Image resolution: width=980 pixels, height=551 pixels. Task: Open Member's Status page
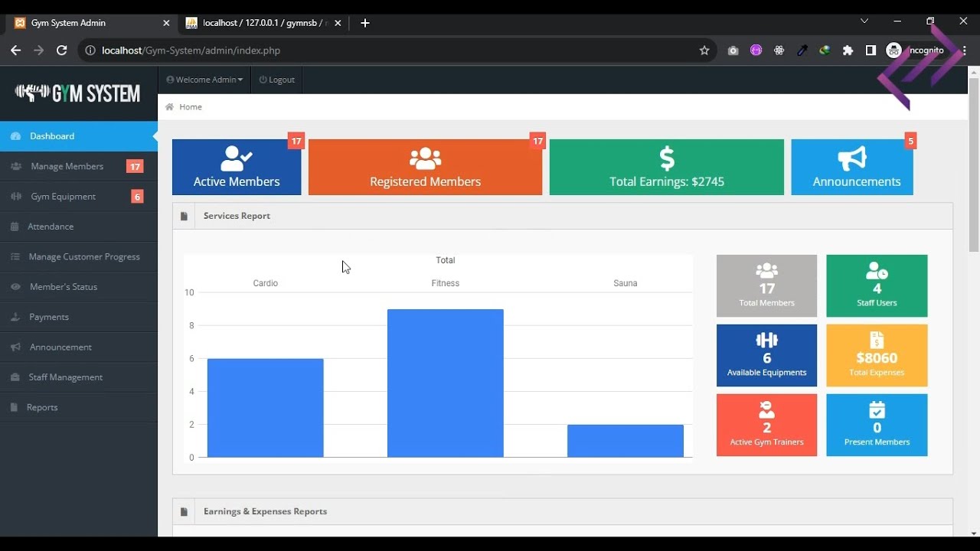(x=79, y=287)
